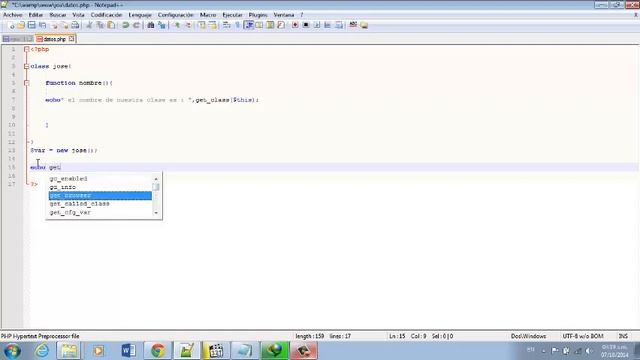Click the autocomplete list scroll up arrow
Viewport: 640px width, 360px height.
(x=156, y=179)
